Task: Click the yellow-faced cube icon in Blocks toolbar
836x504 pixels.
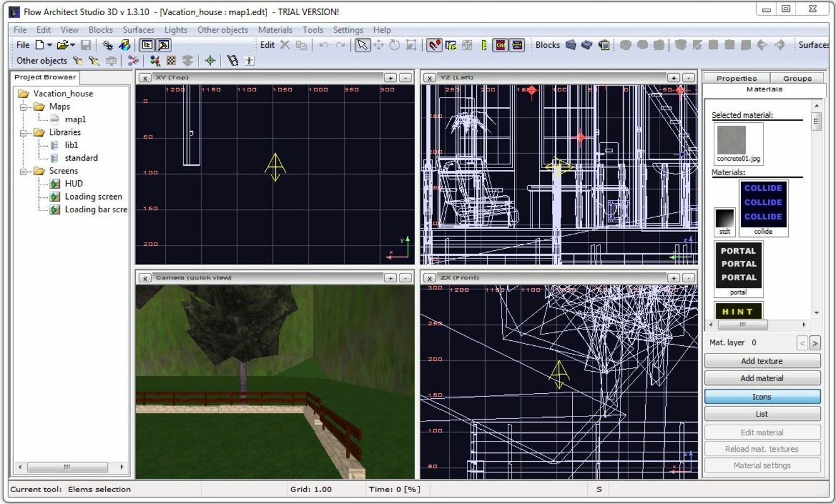Action: coord(604,45)
